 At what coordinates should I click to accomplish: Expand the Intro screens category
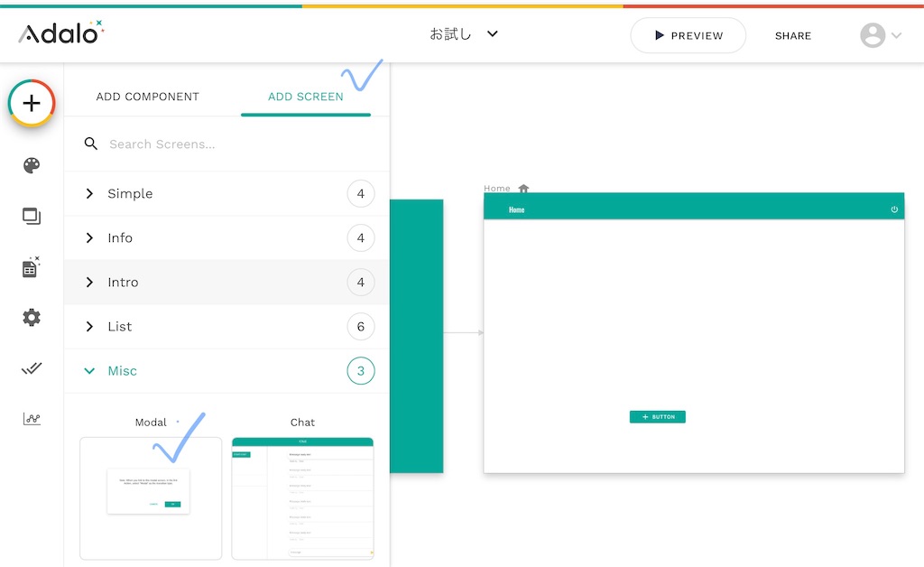[226, 282]
